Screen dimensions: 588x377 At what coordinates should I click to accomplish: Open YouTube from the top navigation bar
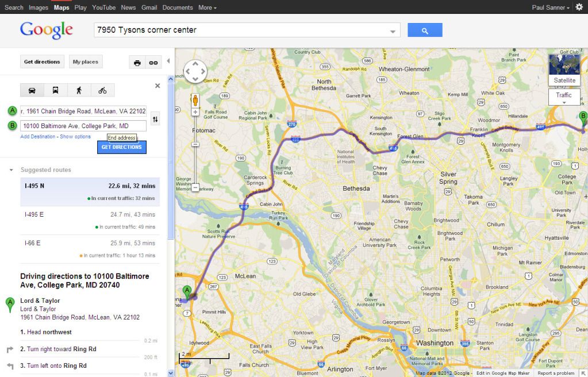click(104, 7)
